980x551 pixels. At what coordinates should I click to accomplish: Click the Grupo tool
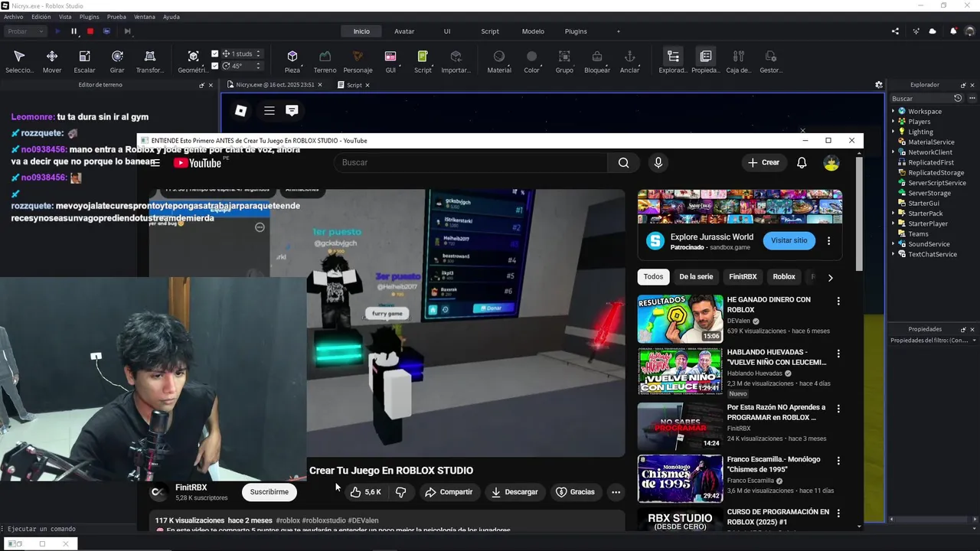tap(564, 61)
